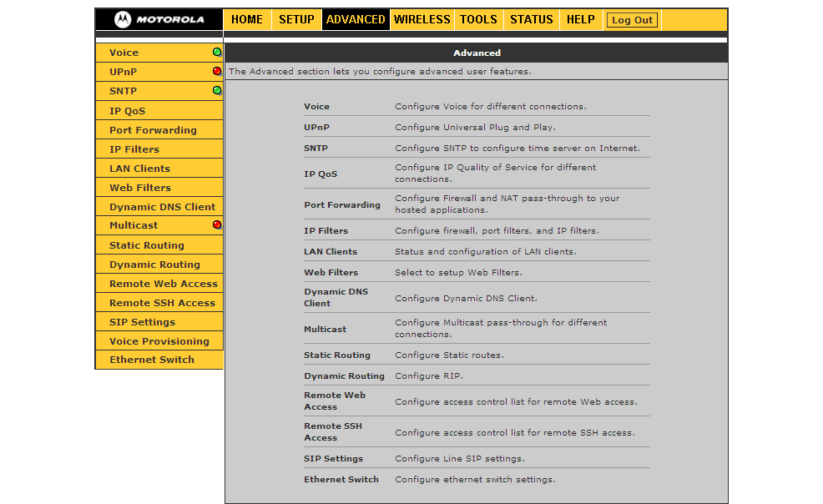Click Dynamic DNS Client in the table
Image resolution: width=823 pixels, height=504 pixels.
click(336, 297)
